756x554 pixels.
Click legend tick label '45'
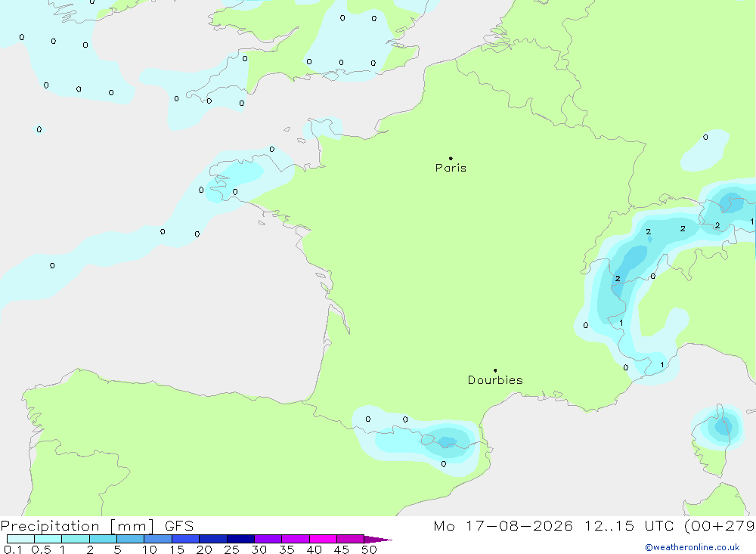(x=342, y=549)
